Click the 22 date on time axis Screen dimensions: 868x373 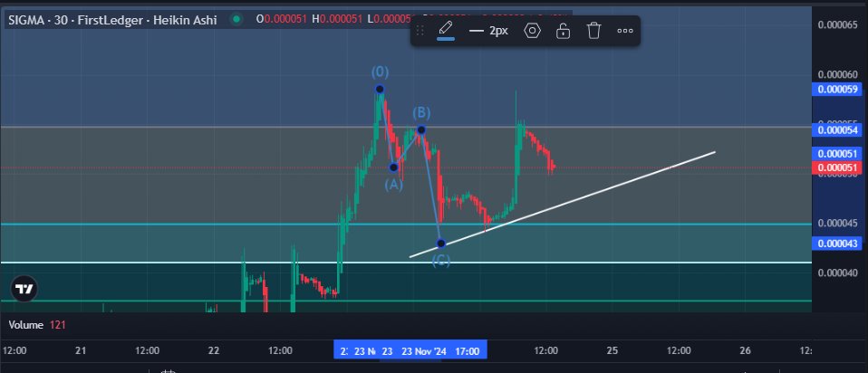pyautogui.click(x=214, y=350)
